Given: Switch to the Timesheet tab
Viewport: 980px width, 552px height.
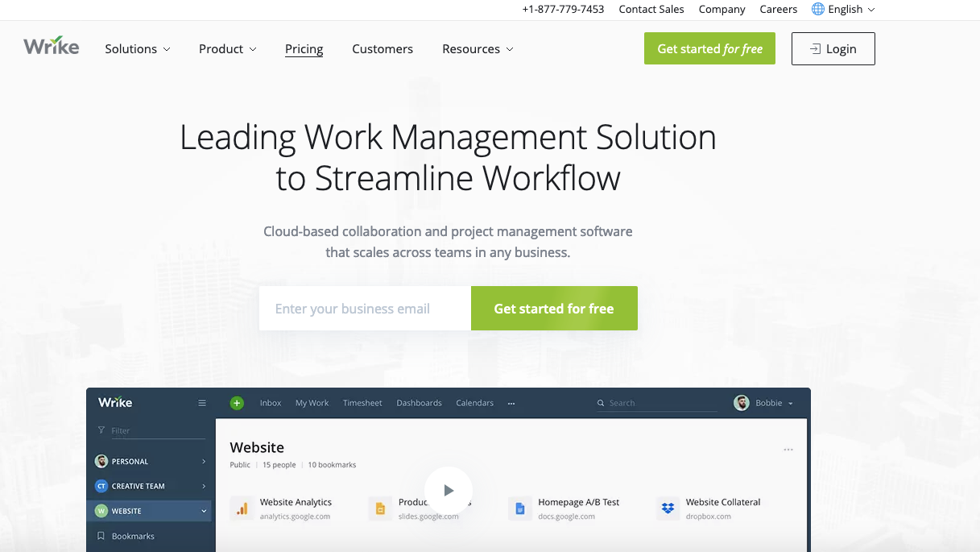Looking at the screenshot, I should [362, 403].
